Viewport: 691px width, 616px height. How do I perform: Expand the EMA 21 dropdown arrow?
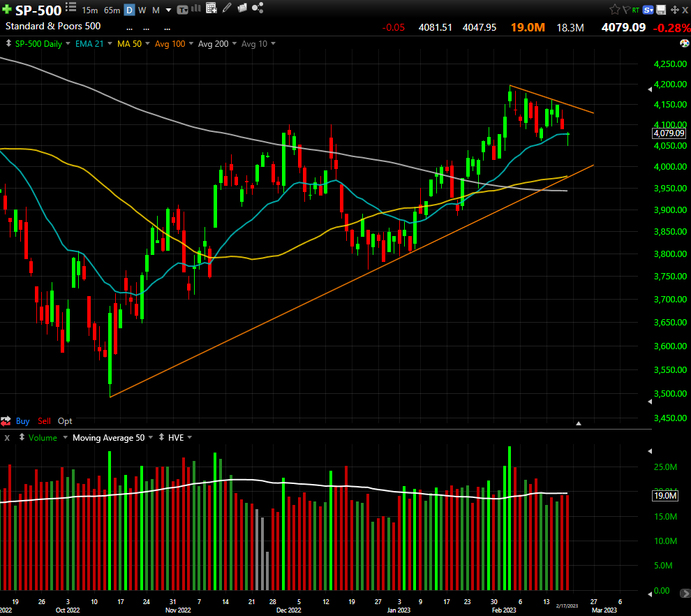[x=110, y=44]
